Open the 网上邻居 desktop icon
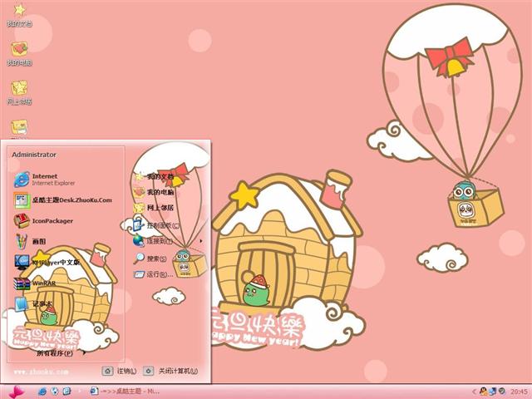This screenshot has height=399, width=532. point(19,92)
